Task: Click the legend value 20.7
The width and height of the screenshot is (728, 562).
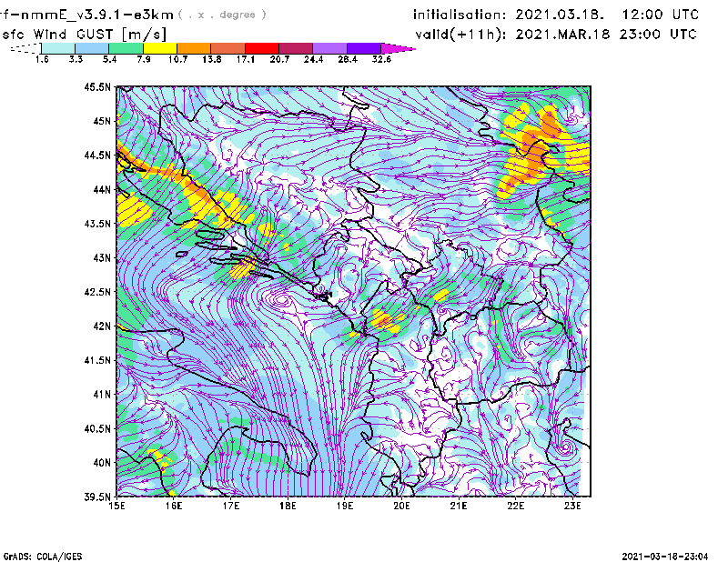Action: [279, 59]
